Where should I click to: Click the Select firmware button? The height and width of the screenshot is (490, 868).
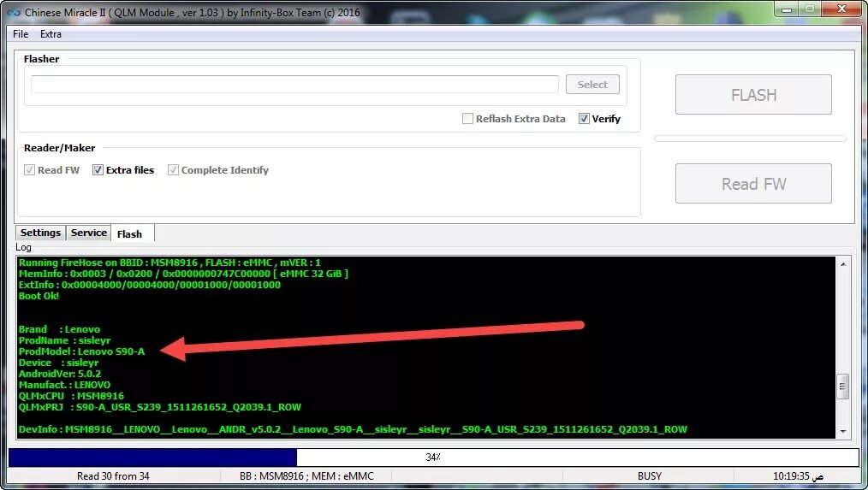[592, 85]
